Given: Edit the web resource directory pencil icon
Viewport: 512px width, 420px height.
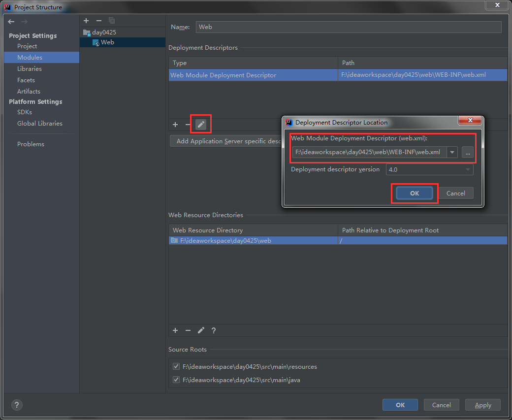Looking at the screenshot, I should pos(201,330).
